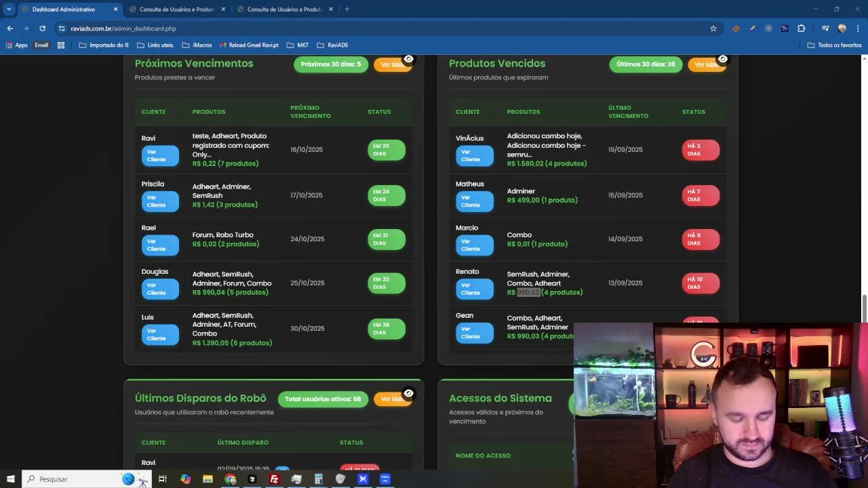Click Ver Cliente for Renato

tap(475, 289)
